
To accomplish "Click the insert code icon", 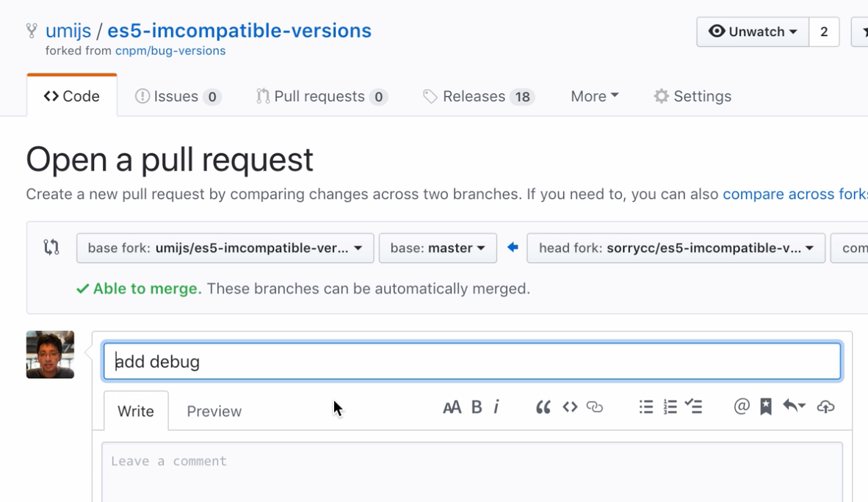I will pos(570,407).
